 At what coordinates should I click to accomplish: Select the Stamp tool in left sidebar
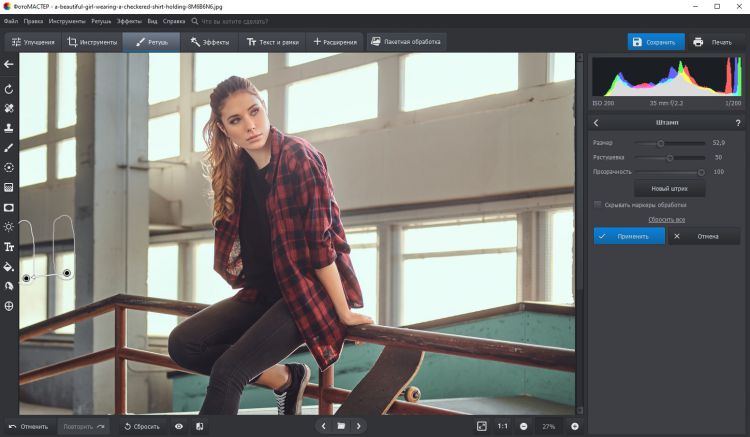click(9, 128)
